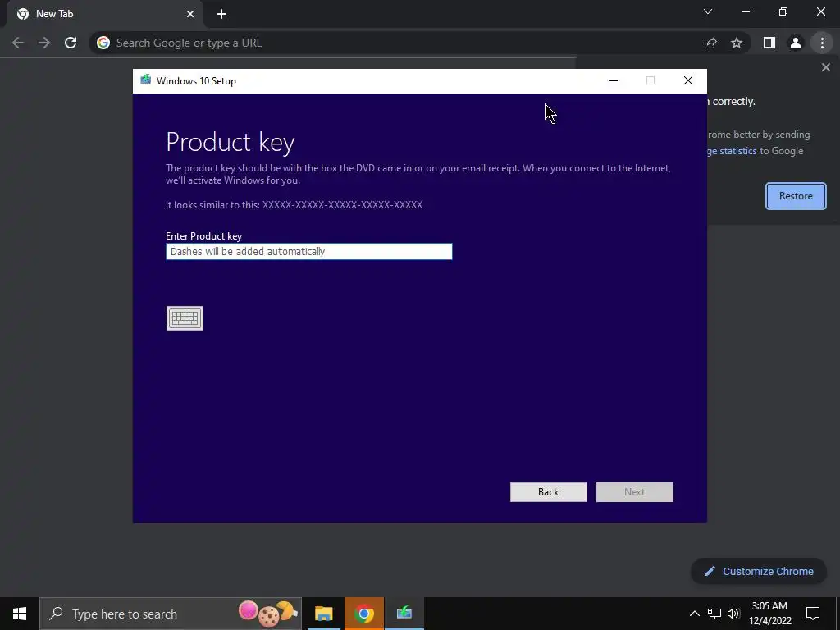Click the share this page icon
The image size is (840, 630).
pos(710,43)
